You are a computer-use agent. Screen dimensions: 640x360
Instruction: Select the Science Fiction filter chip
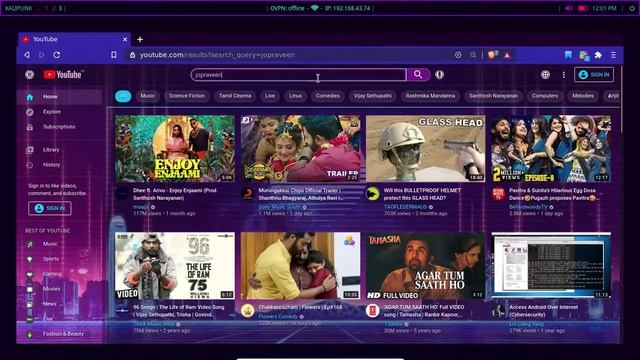click(187, 96)
